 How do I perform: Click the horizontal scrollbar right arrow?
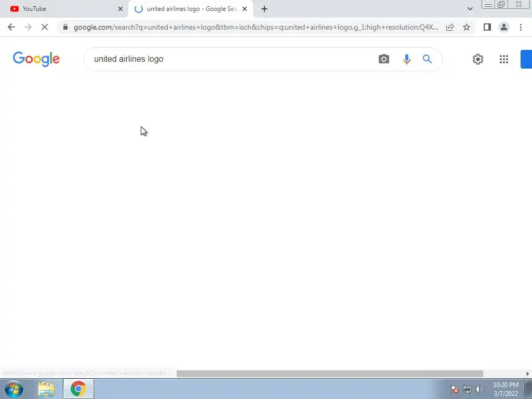tap(528, 374)
